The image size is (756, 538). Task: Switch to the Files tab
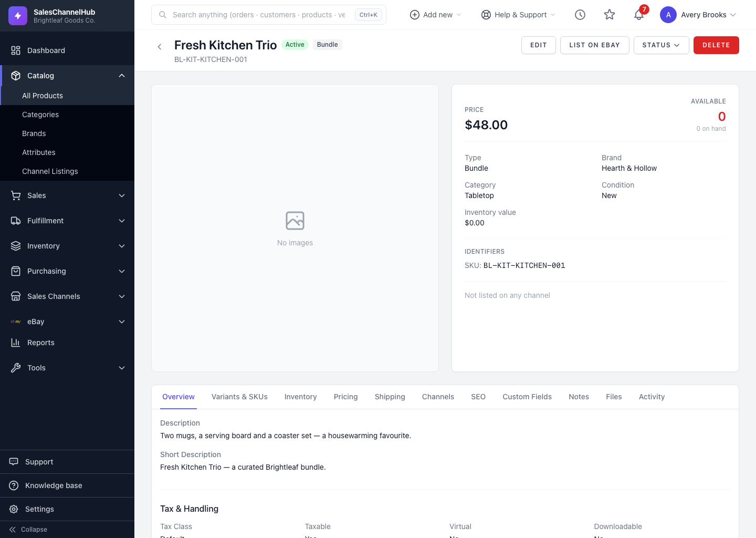point(614,397)
